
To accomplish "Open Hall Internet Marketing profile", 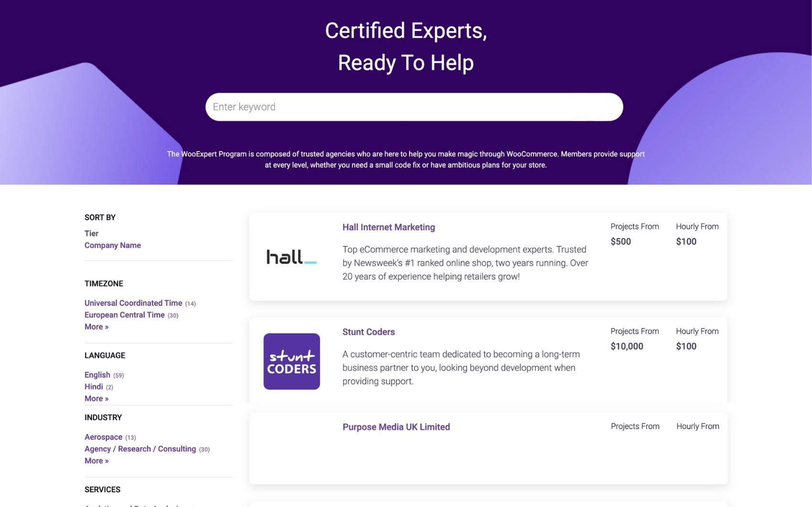I will (388, 227).
